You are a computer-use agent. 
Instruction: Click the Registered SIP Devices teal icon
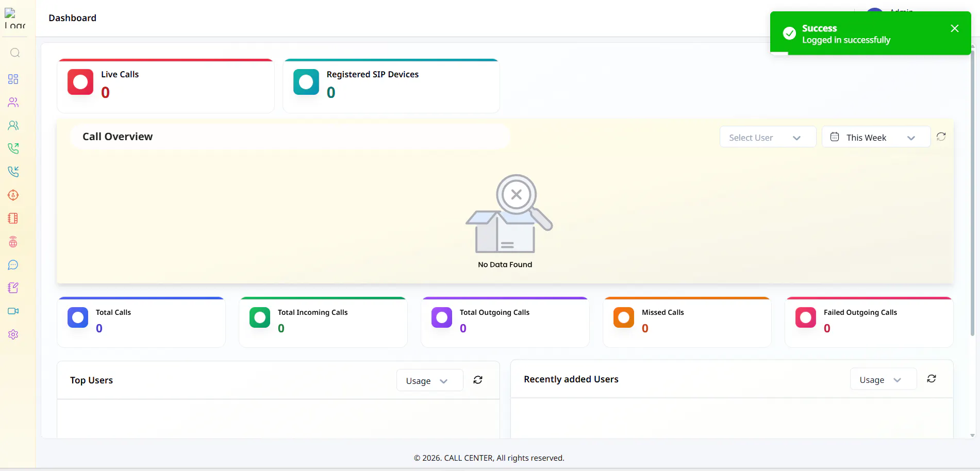tap(306, 82)
